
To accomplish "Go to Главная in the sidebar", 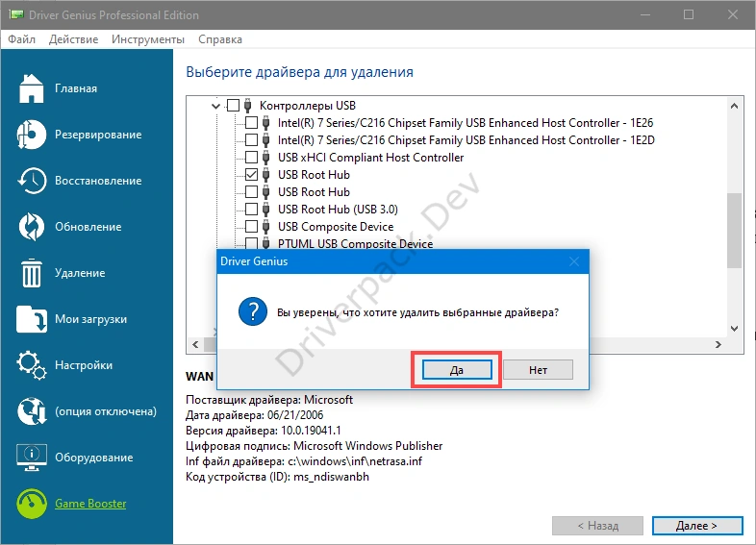I will [76, 88].
